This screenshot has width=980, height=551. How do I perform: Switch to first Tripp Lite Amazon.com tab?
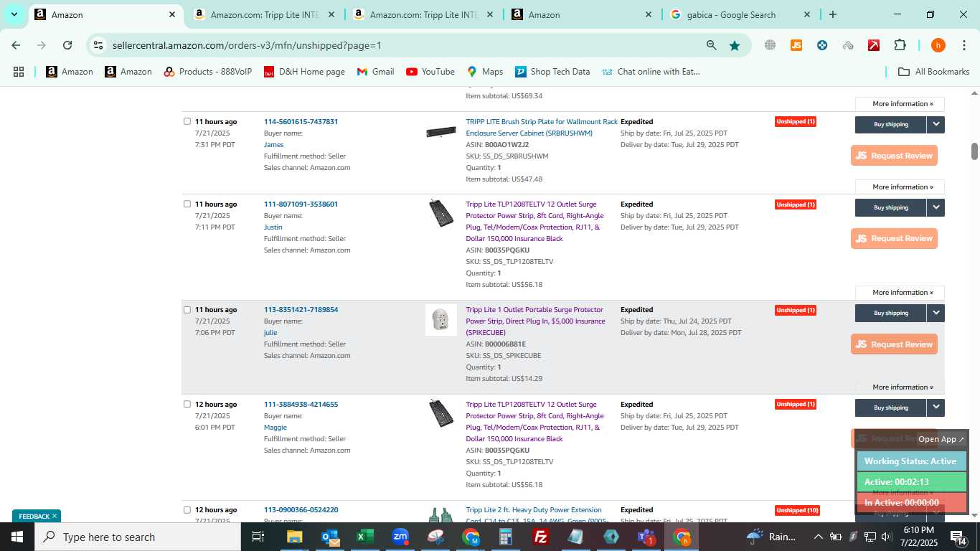point(265,14)
